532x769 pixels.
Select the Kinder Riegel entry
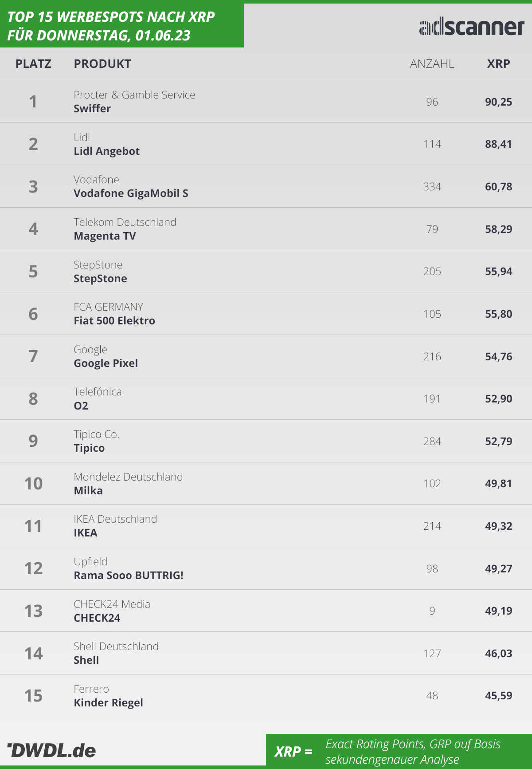pos(108,703)
